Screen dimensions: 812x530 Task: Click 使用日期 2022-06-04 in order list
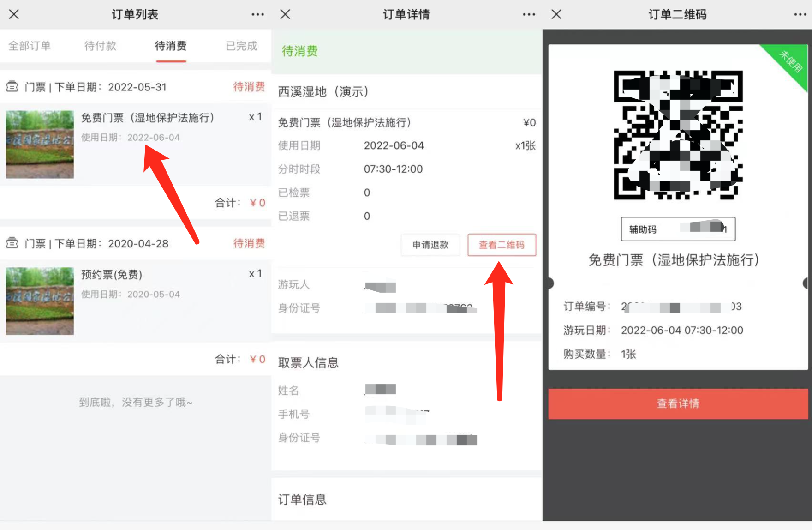131,137
